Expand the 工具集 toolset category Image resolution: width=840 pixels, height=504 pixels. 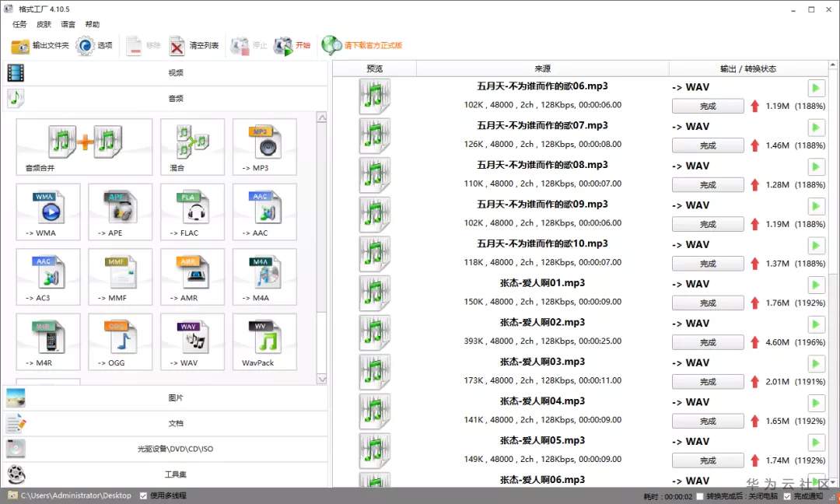[x=166, y=474]
